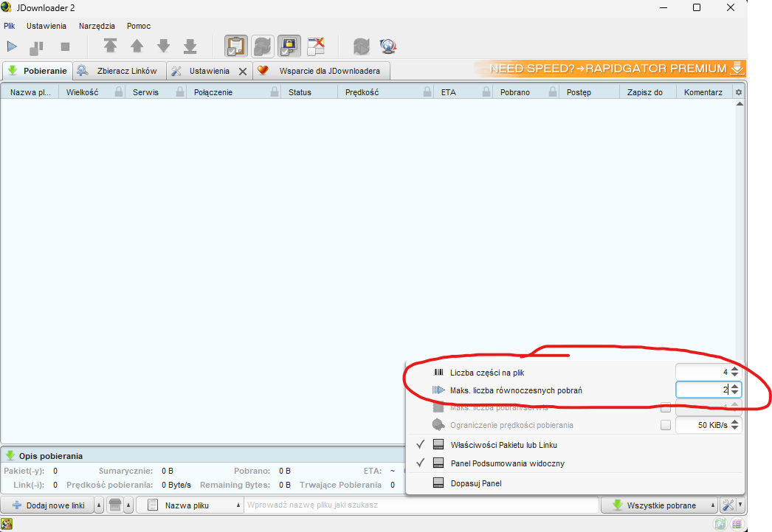Toggle automatic reconnect in the toolbar
Screen dimensions: 772x532
click(x=263, y=46)
